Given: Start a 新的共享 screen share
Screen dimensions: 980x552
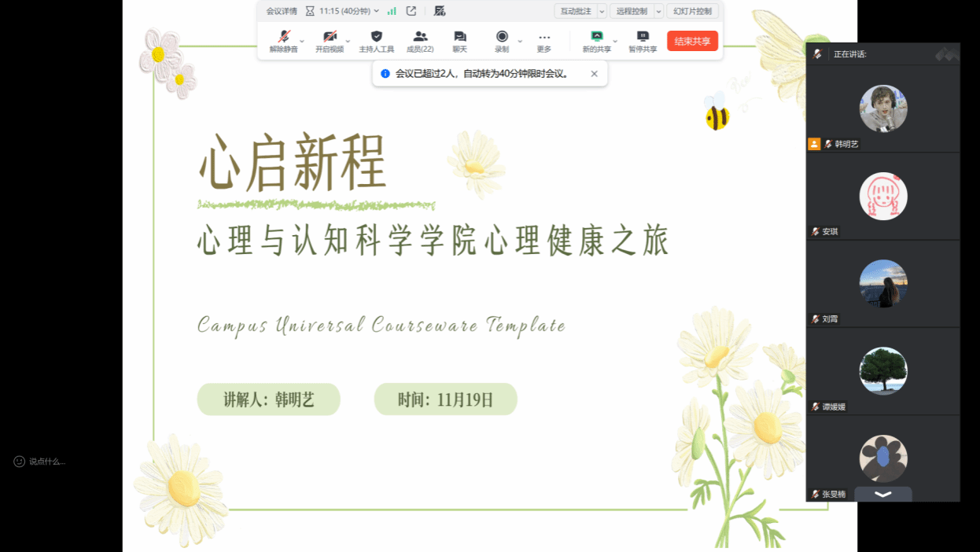Looking at the screenshot, I should pyautogui.click(x=596, y=38).
